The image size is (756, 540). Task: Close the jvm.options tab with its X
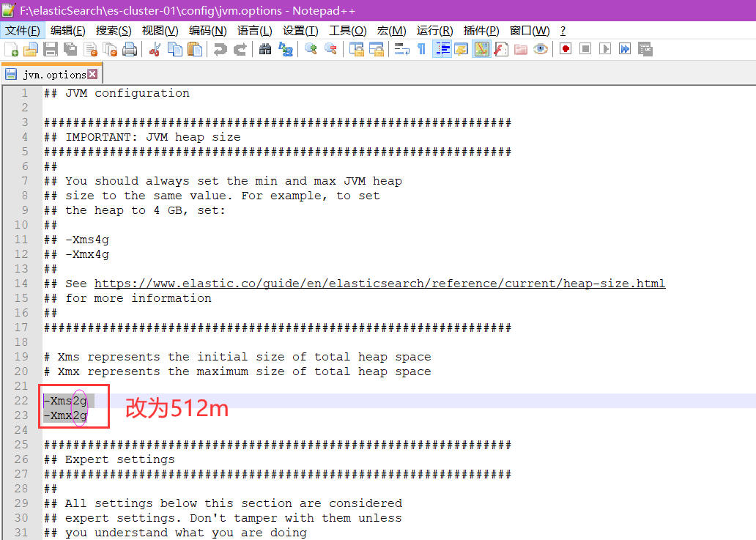(x=92, y=74)
